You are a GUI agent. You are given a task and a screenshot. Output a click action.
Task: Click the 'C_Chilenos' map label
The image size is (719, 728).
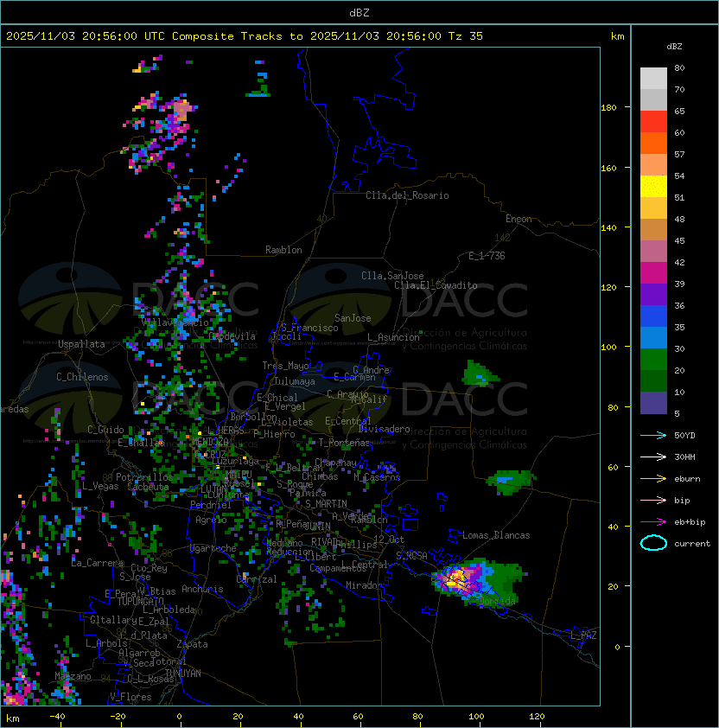(82, 377)
